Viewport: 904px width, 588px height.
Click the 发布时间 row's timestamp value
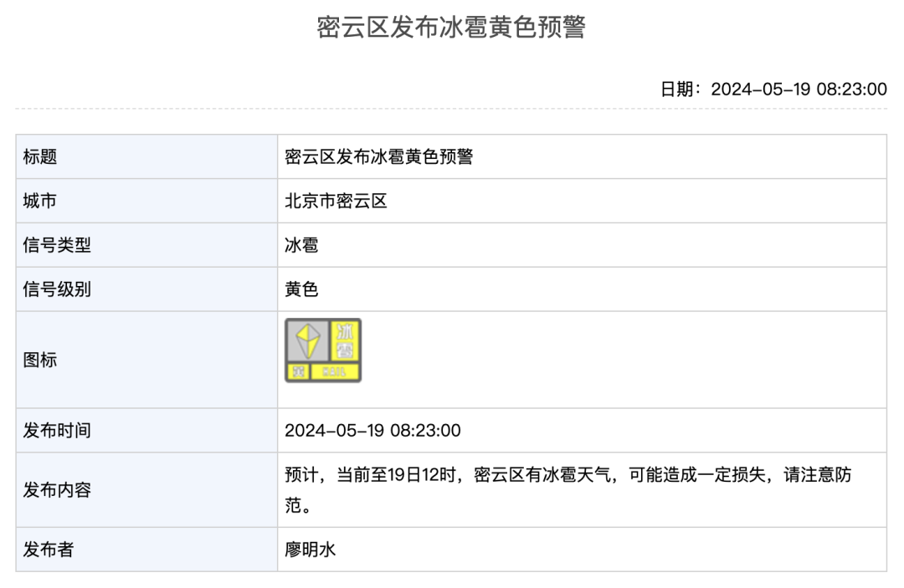pyautogui.click(x=372, y=431)
